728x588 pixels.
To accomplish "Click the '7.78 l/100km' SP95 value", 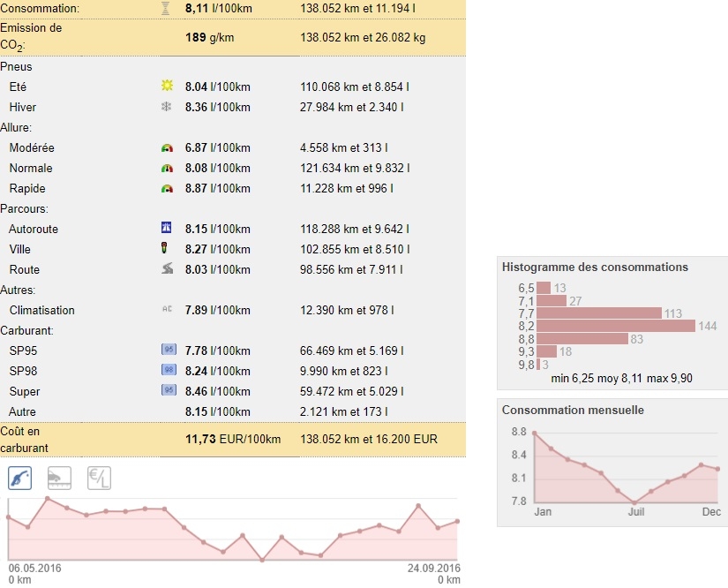I will click(218, 351).
